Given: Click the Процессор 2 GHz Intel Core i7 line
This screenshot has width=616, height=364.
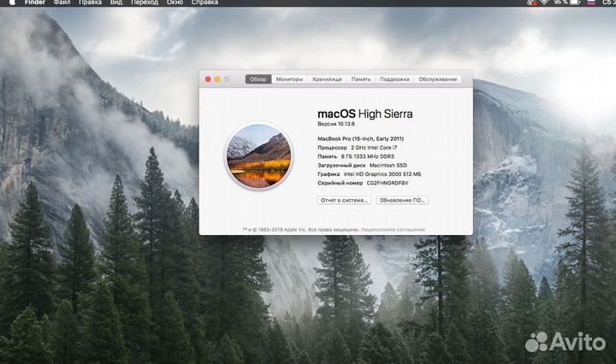Looking at the screenshot, I should [357, 148].
